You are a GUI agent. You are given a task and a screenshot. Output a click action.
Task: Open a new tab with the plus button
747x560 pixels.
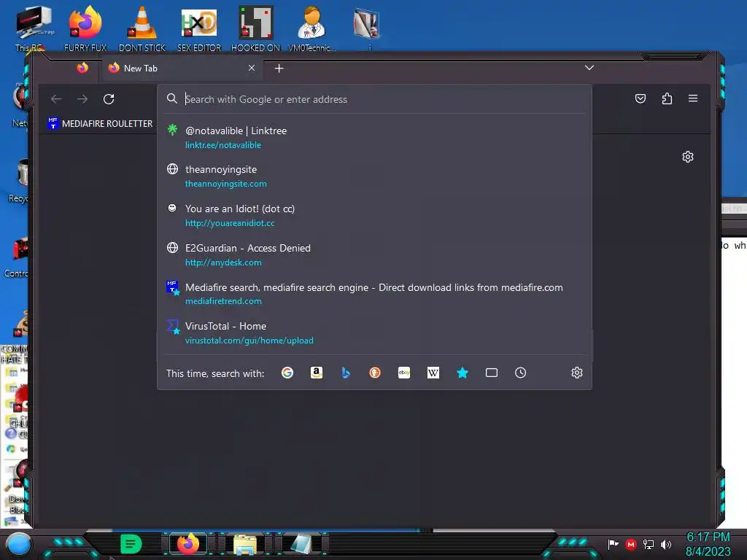279,69
